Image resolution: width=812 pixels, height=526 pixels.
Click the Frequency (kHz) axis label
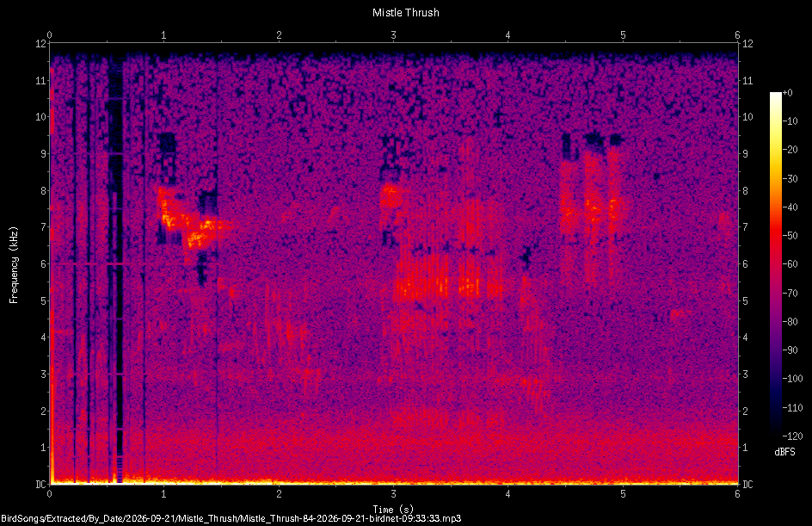(x=14, y=265)
